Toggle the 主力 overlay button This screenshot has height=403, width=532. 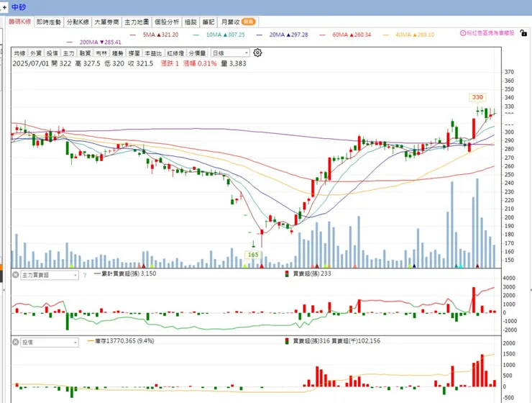[68, 53]
